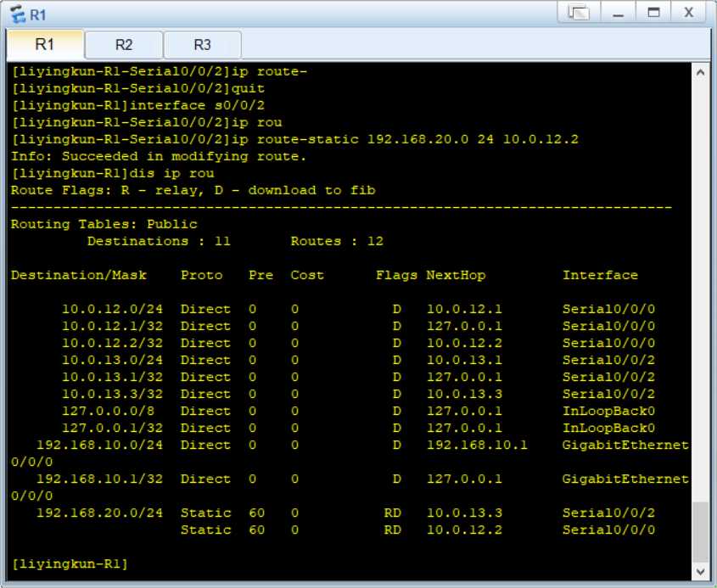The width and height of the screenshot is (717, 588).
Task: Click destination 127.0.0.1/32
Action: pyautogui.click(x=112, y=428)
